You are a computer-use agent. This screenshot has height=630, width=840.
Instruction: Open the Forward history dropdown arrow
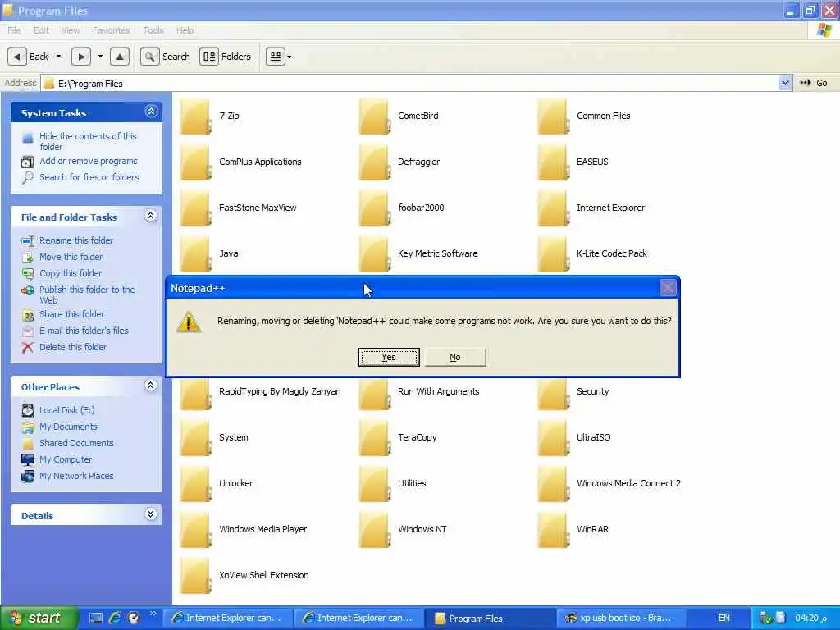tap(100, 57)
